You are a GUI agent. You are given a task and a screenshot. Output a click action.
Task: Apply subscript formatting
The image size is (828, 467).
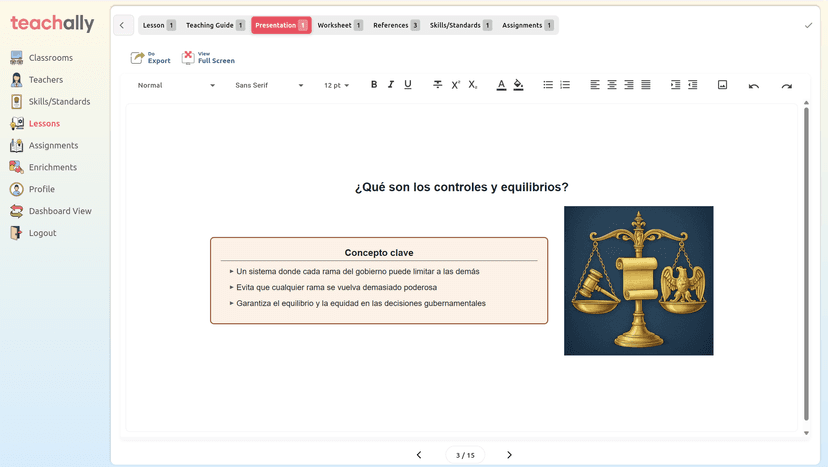coord(473,85)
